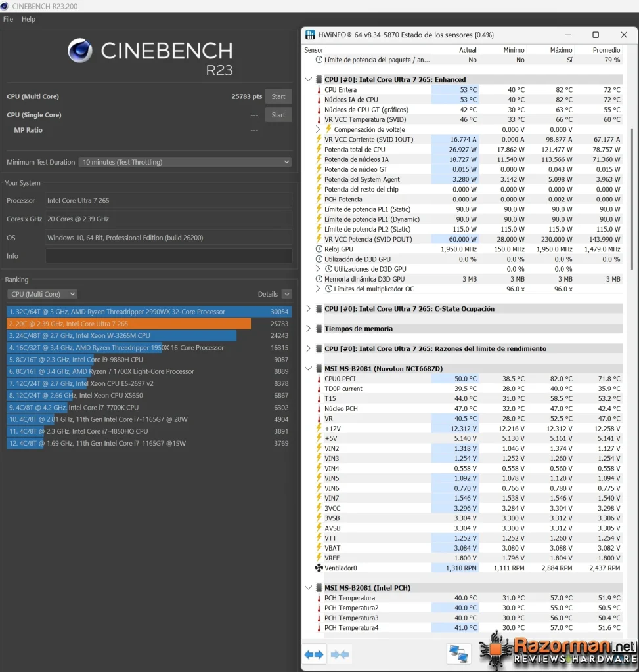Viewport: 639px width, 672px height.
Task: Click lightning icon beside +12V sensor
Action: (x=319, y=428)
